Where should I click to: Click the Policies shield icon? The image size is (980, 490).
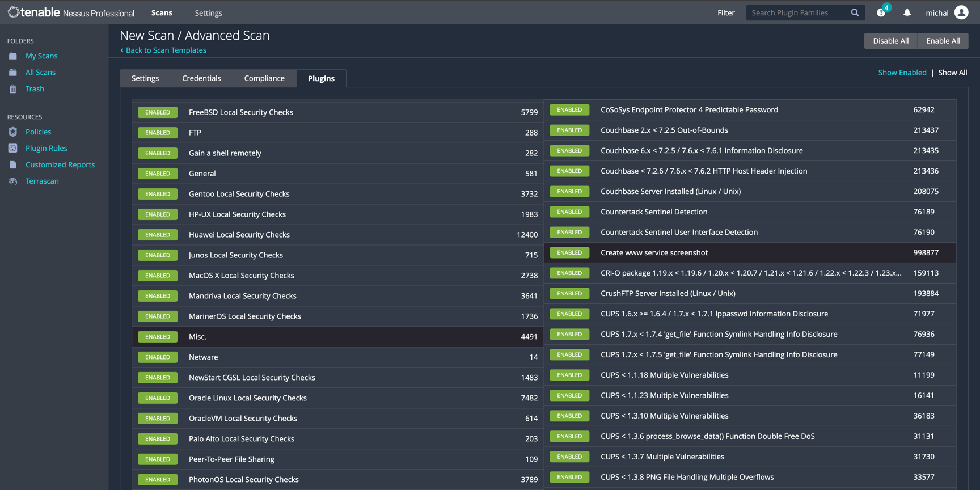coord(13,132)
